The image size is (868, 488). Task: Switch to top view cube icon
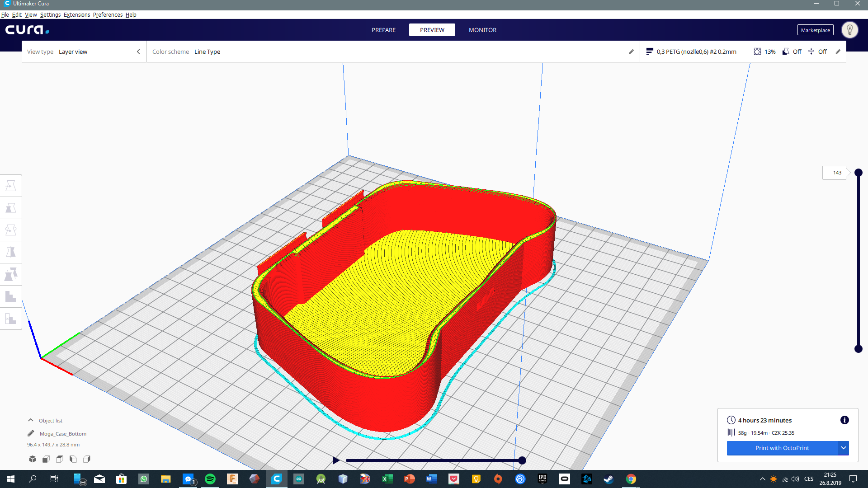60,459
